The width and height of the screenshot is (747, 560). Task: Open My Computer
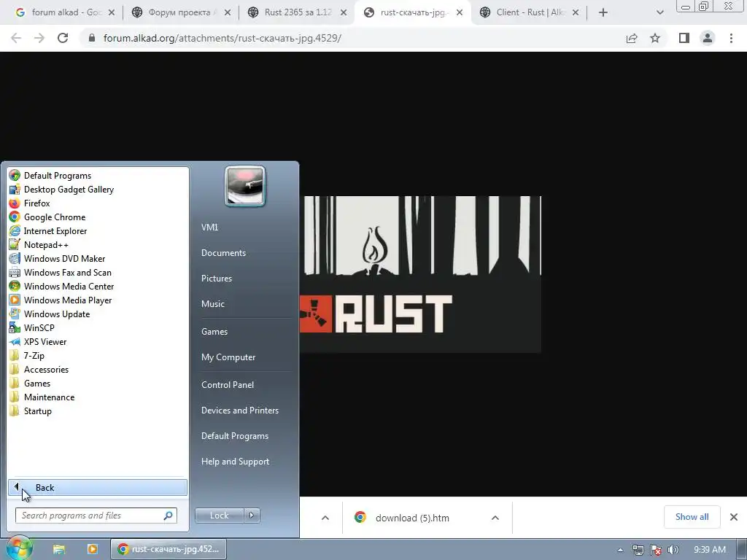tap(228, 357)
